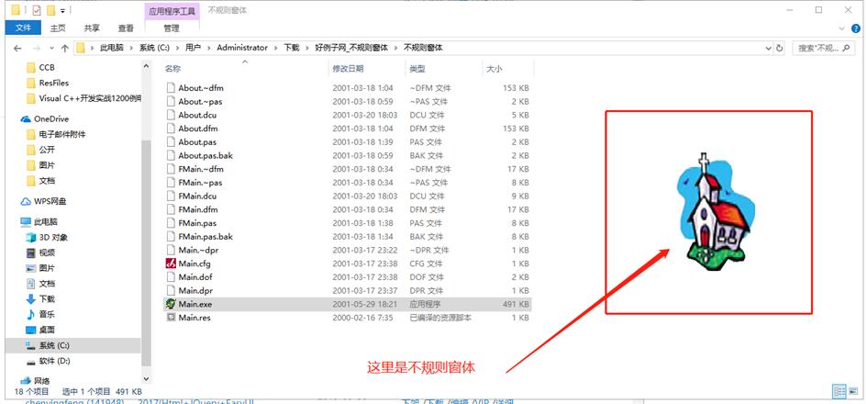Click the Administrator breadcrumb in address bar
This screenshot has width=868, height=404.
pos(242,48)
